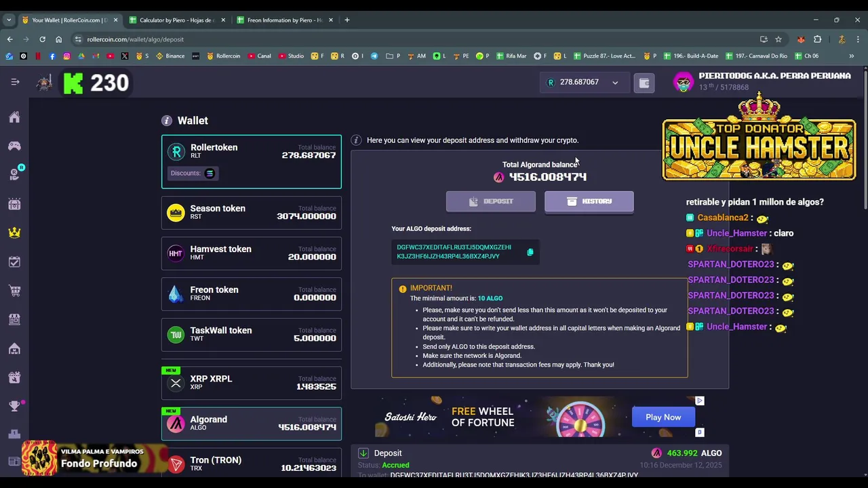Bookmark this page with star icon

[x=778, y=39]
